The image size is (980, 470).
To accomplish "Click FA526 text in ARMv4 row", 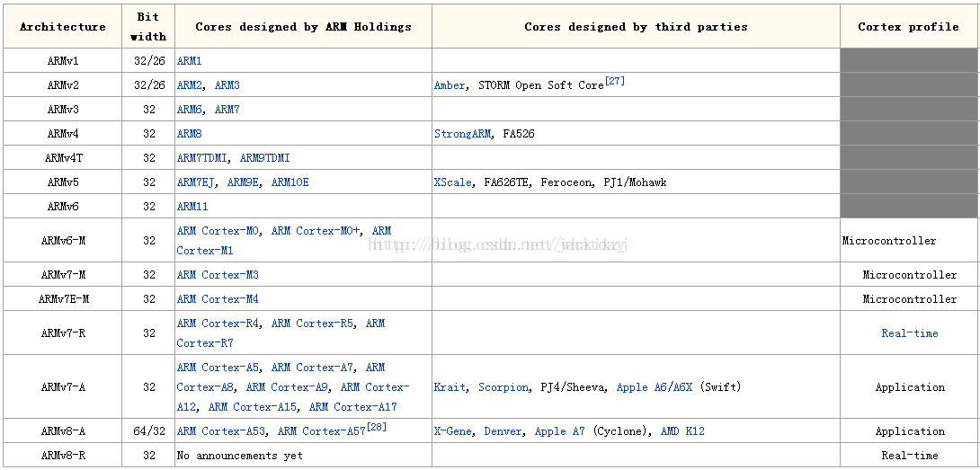I will click(519, 134).
